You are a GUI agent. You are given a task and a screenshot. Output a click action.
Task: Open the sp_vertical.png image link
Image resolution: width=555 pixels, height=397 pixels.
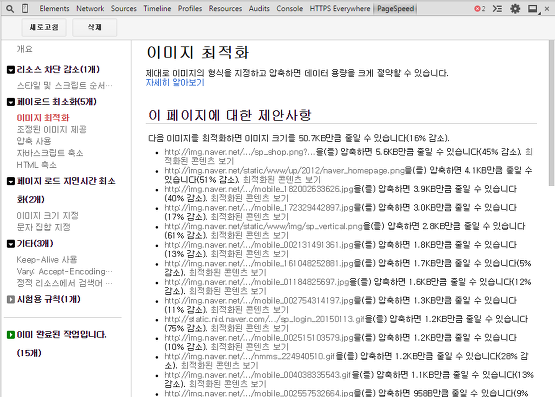click(x=263, y=226)
